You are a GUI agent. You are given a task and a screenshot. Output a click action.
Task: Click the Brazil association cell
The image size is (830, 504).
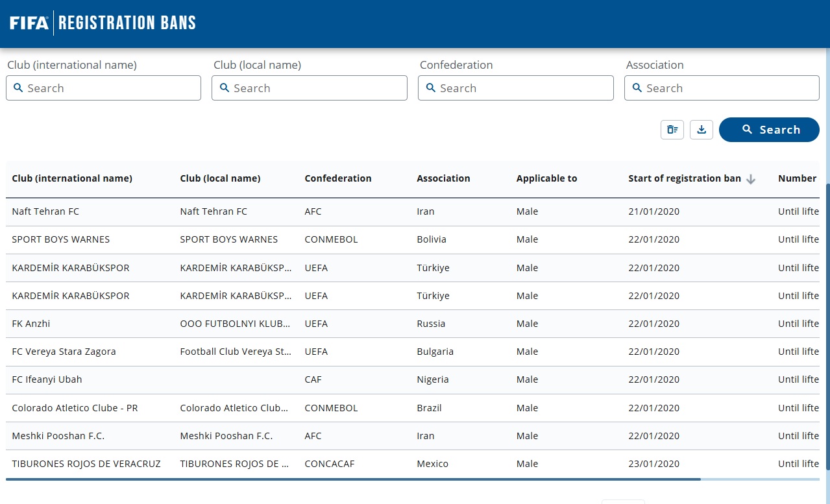tap(429, 408)
